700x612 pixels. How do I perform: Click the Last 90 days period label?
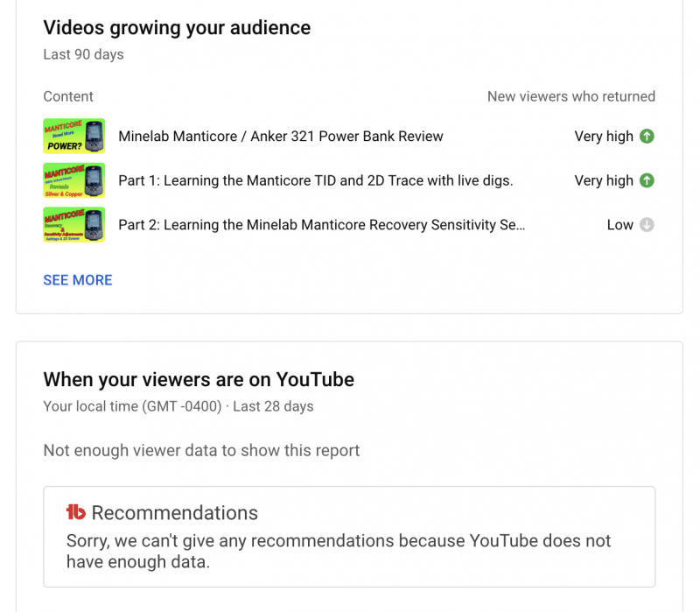point(83,54)
